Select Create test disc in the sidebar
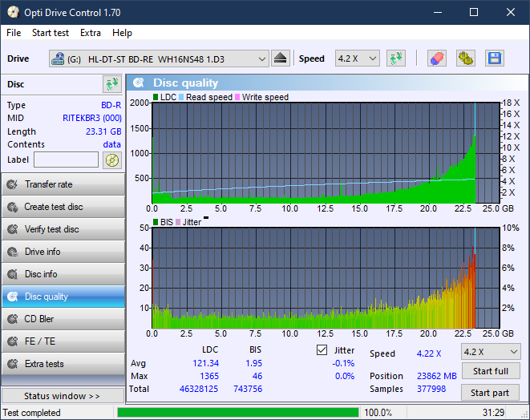The image size is (530, 420). tap(63, 207)
